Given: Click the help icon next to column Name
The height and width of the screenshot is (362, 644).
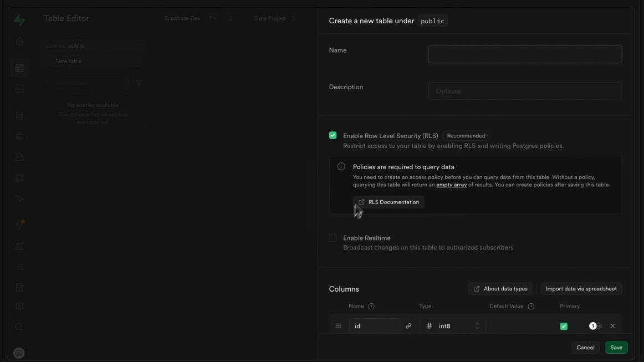Looking at the screenshot, I should (371, 306).
